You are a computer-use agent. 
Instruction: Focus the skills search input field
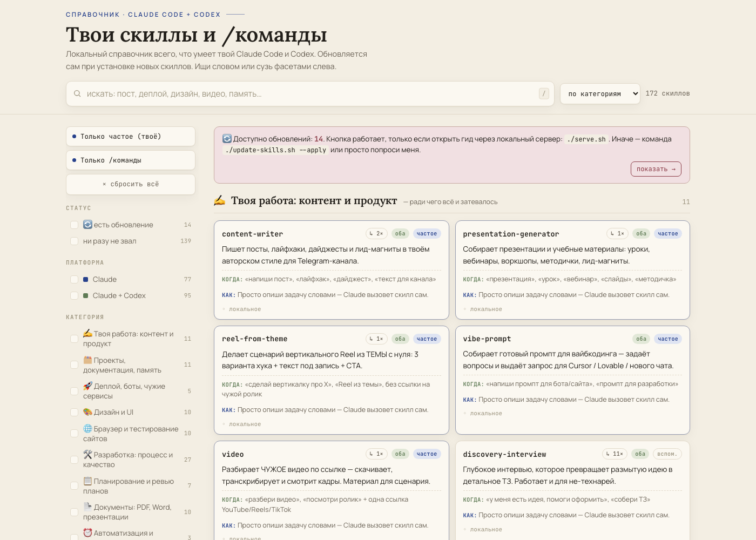[310, 93]
